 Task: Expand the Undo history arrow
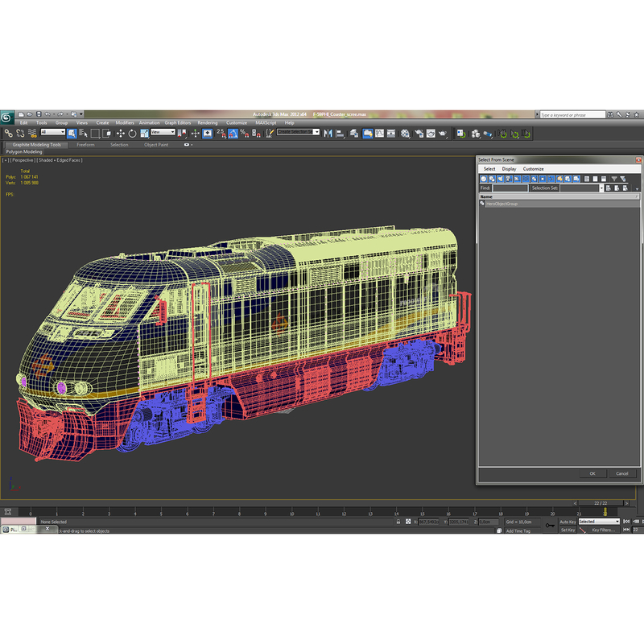click(x=53, y=114)
